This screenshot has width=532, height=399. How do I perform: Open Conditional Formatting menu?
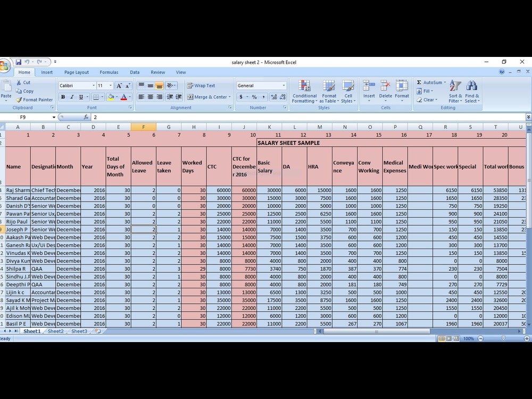[x=304, y=92]
